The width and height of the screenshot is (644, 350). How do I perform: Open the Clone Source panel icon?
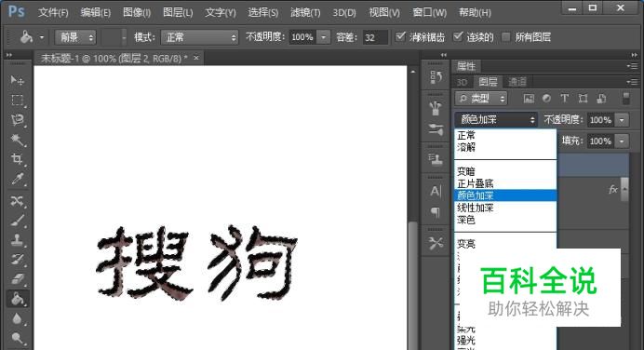[436, 159]
